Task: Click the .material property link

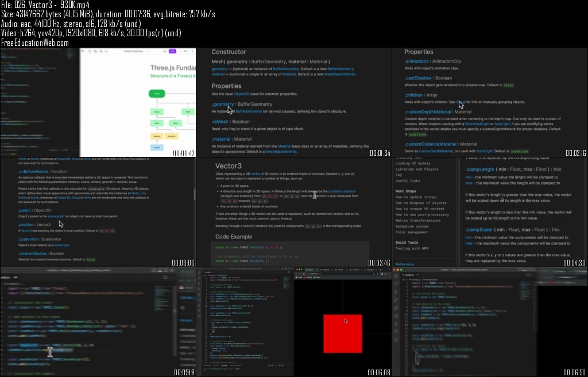Action: click(x=221, y=139)
